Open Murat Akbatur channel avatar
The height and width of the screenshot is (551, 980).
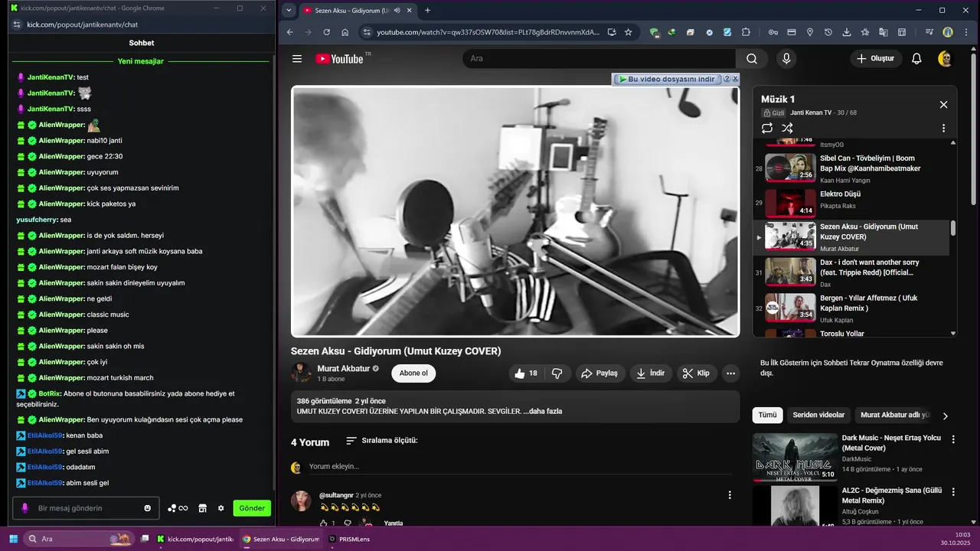click(301, 373)
